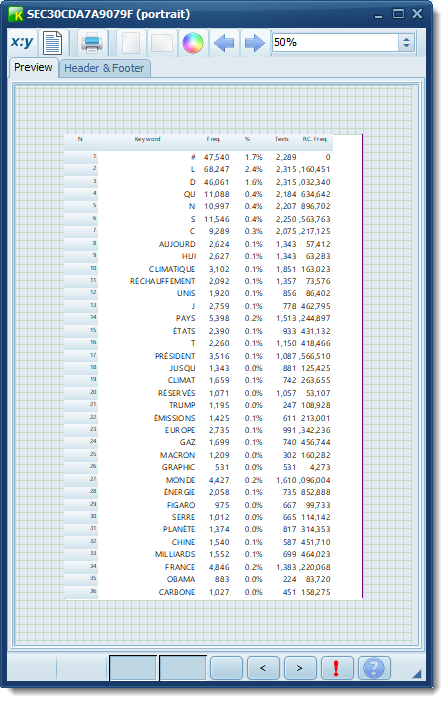
Task: Select the portrait page orientation icon
Action: (131, 43)
